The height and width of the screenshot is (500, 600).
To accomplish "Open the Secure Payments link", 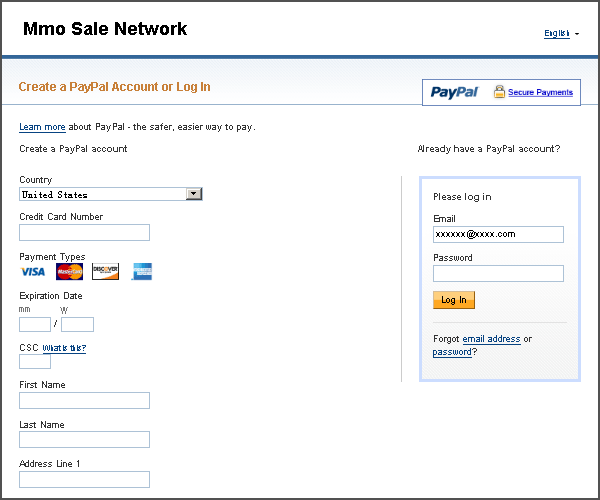I will (x=540, y=92).
